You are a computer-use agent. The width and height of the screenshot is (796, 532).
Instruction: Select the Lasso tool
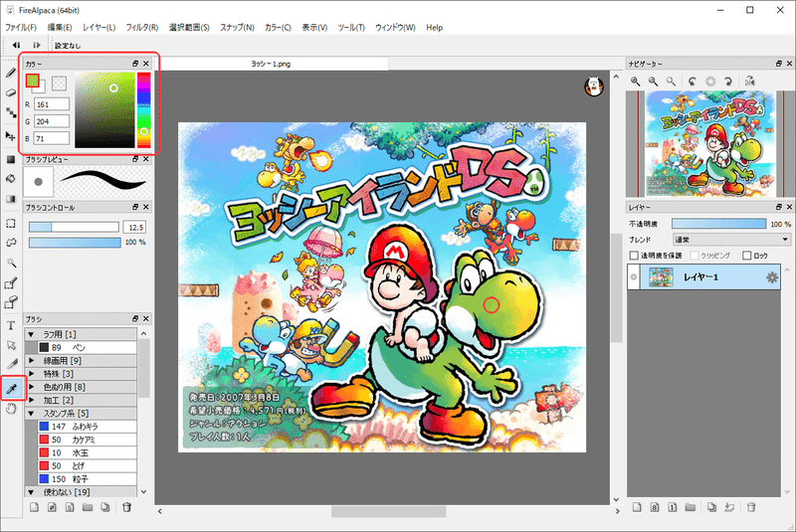tap(11, 243)
